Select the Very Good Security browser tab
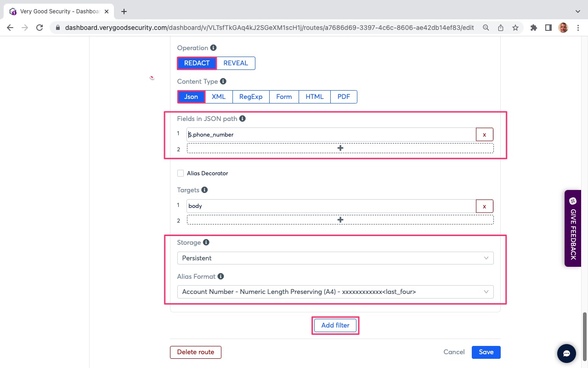588x368 pixels. (60, 11)
